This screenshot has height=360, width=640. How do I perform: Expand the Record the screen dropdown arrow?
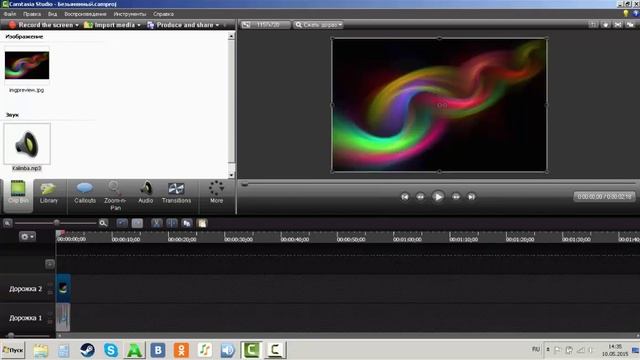tap(77, 25)
